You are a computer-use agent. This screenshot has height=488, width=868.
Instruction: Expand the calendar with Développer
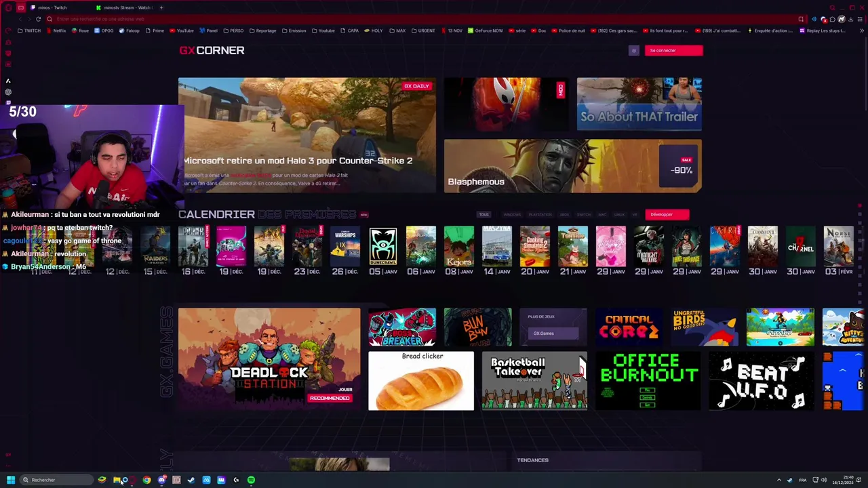click(x=667, y=215)
